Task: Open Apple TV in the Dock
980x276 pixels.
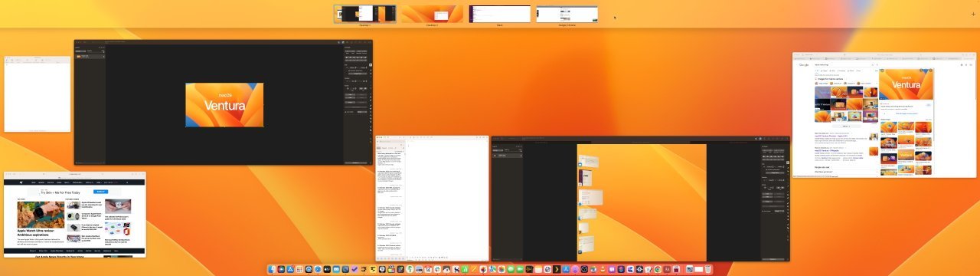Action: click(327, 269)
